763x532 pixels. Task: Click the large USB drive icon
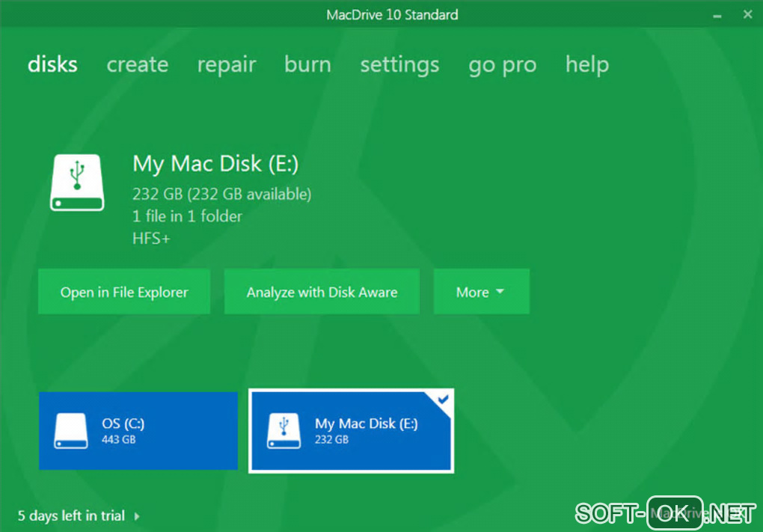point(77,183)
